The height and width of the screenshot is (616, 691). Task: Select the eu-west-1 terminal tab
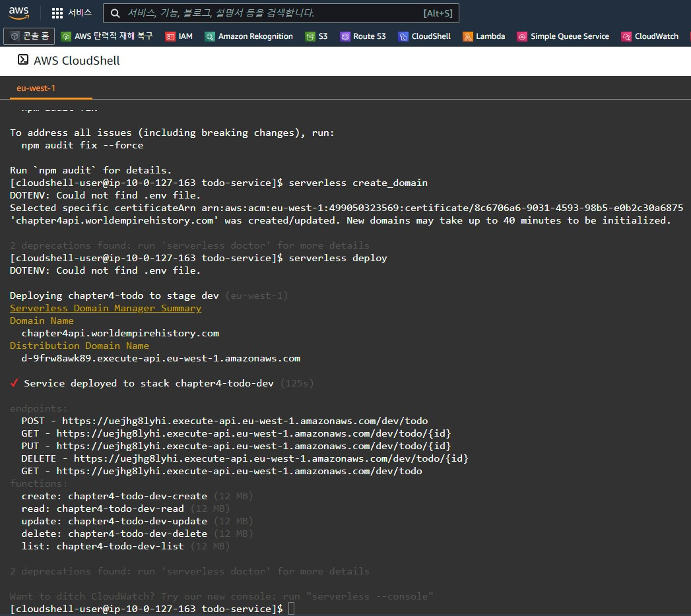[x=36, y=88]
